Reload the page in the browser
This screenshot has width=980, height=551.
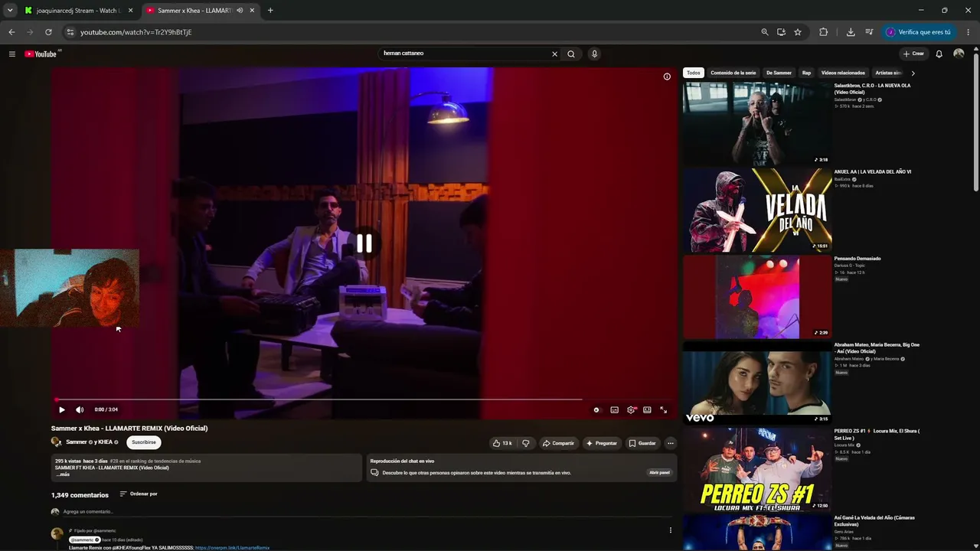[x=48, y=32]
